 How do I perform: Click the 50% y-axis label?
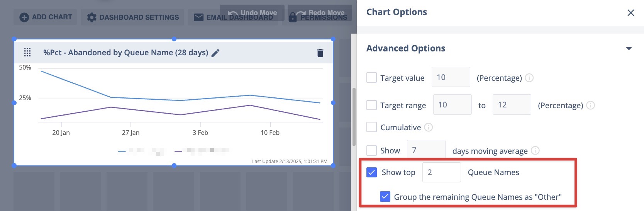tap(25, 67)
